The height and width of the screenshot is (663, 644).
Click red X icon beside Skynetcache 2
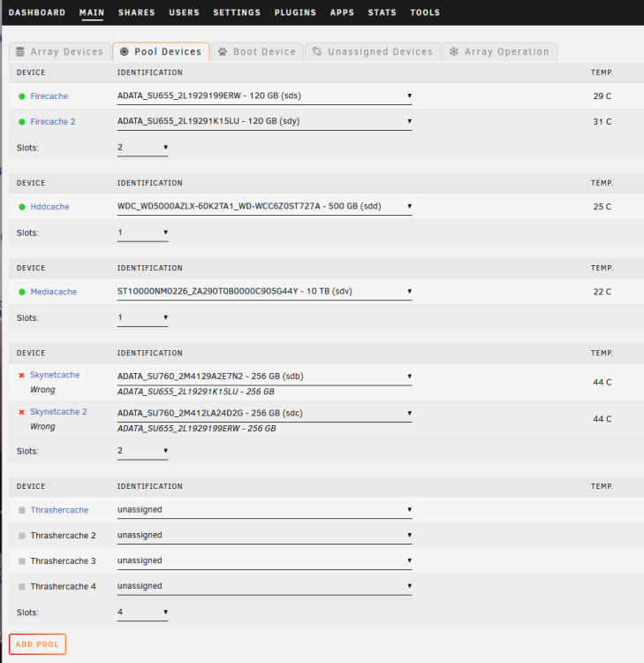pyautogui.click(x=21, y=412)
